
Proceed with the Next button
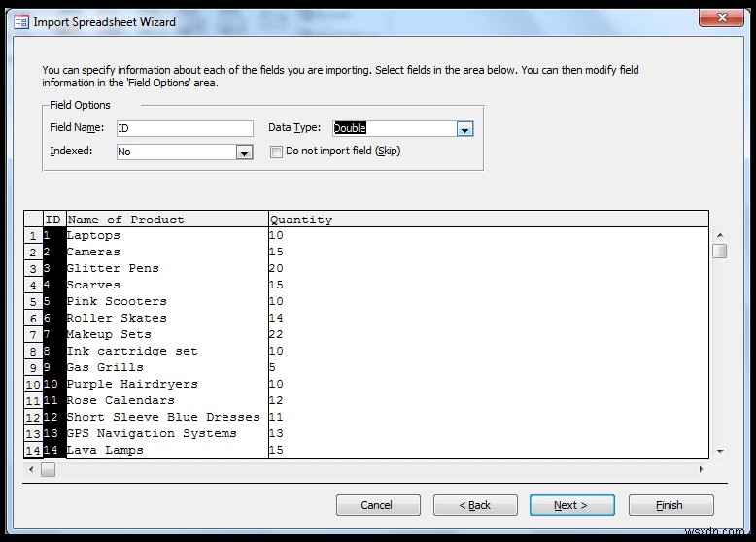[571, 505]
